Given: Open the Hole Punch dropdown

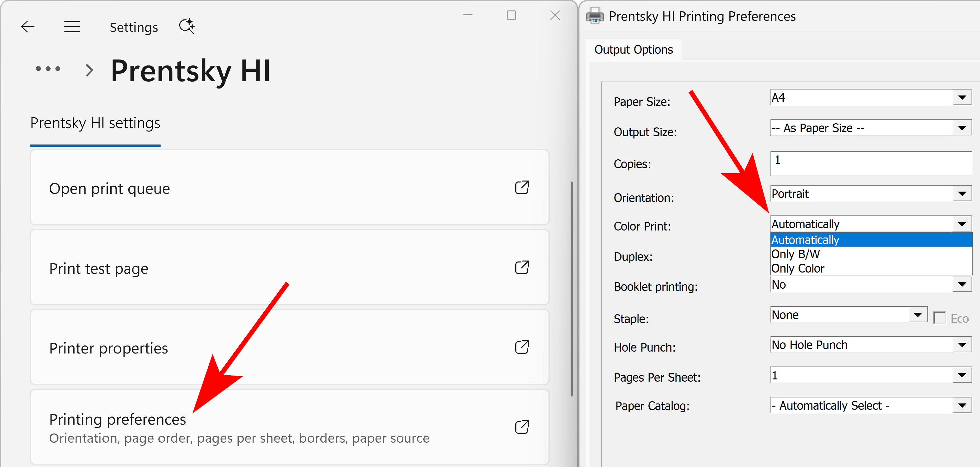Looking at the screenshot, I should pyautogui.click(x=962, y=345).
